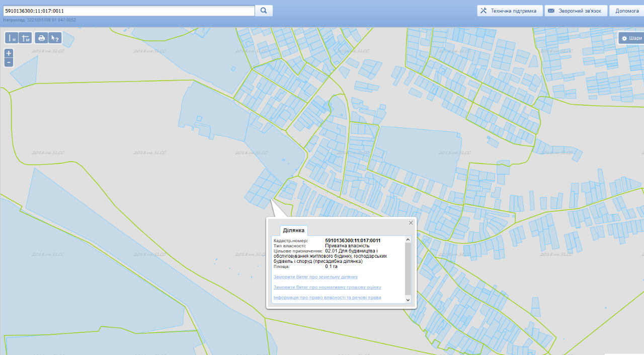Open Зворотний зв'язок form
644x355 pixels.
(x=576, y=11)
